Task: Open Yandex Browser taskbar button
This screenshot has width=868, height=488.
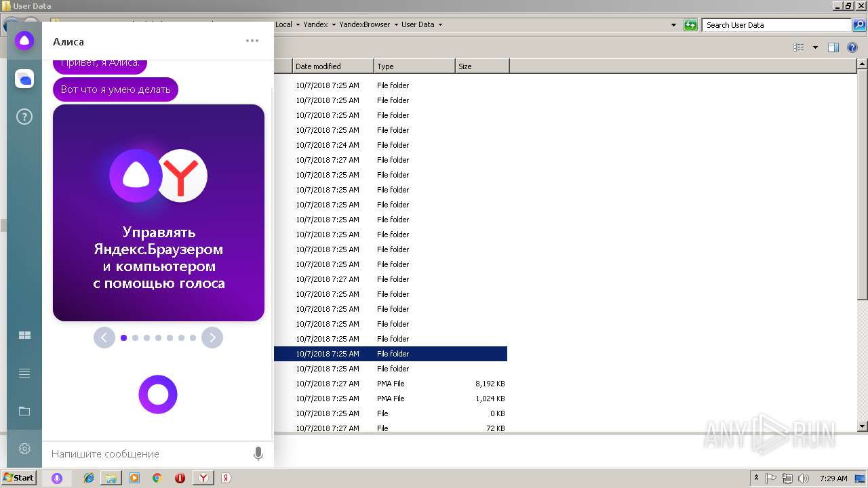Action: 203,478
